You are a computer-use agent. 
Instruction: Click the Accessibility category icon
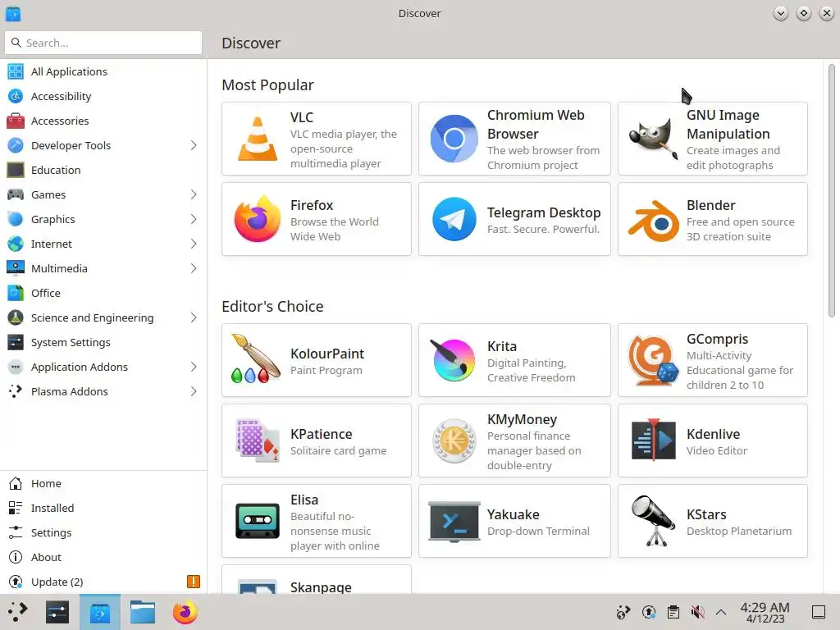pos(16,97)
